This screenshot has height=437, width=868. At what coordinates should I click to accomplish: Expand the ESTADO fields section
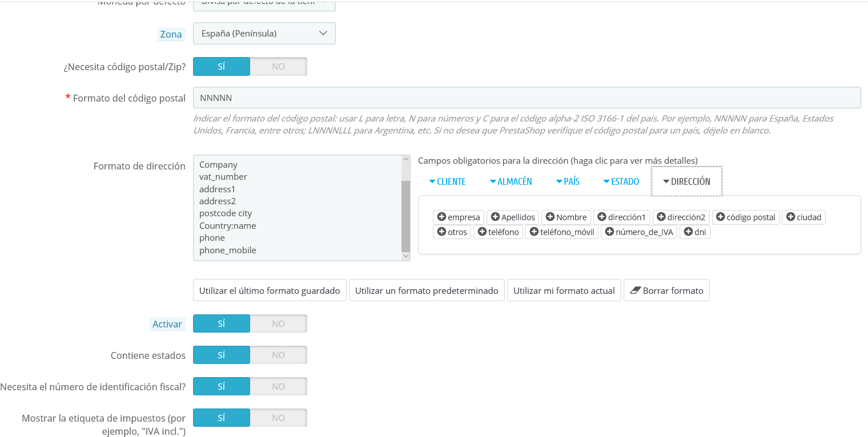pyautogui.click(x=621, y=181)
